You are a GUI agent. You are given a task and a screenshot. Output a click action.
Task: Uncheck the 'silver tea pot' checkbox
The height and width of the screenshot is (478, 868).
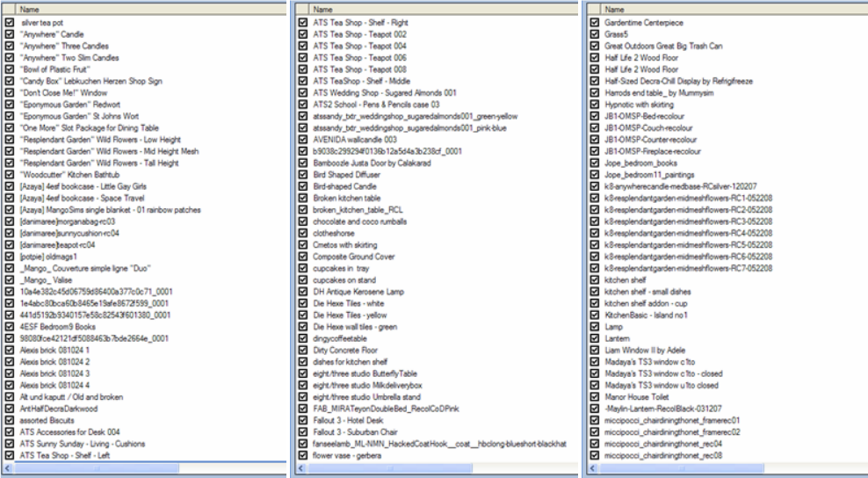pos(10,23)
